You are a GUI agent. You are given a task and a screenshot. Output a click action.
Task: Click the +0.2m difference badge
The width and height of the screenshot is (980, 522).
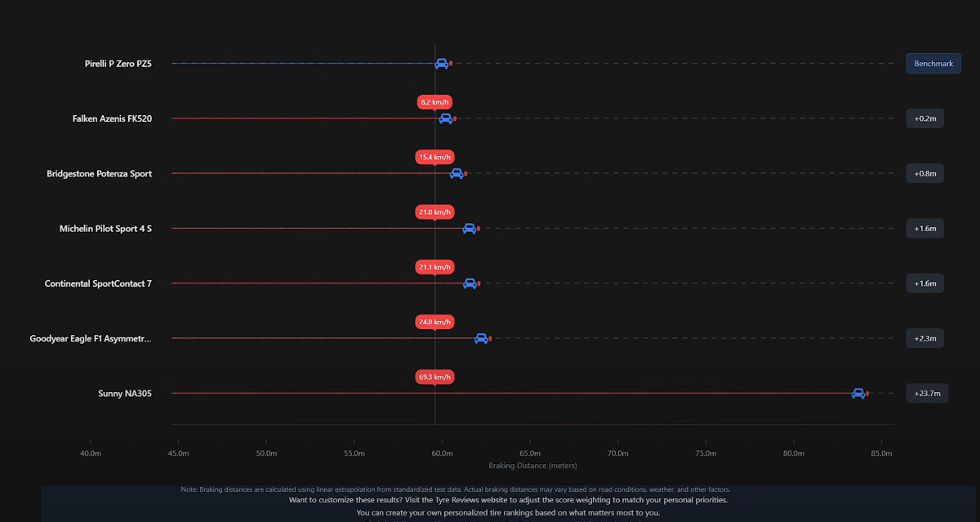click(924, 118)
